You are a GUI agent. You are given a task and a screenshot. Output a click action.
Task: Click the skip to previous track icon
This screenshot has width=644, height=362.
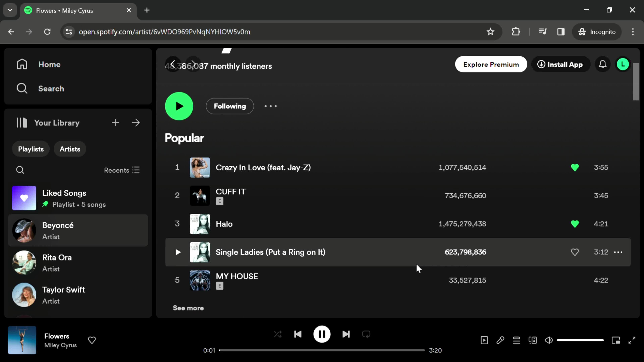(298, 334)
